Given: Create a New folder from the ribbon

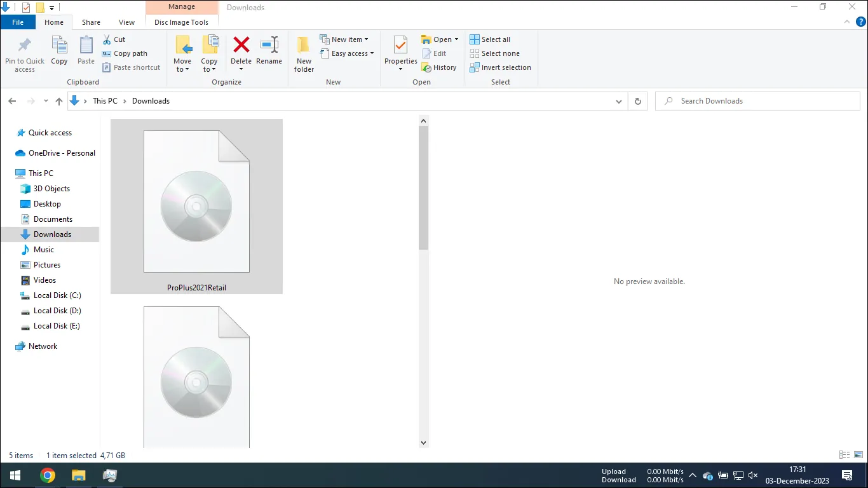Looking at the screenshot, I should coord(303,54).
